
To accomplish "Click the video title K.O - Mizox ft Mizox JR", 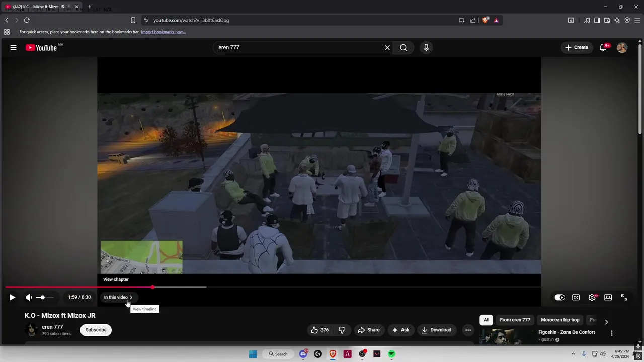I will [60, 315].
